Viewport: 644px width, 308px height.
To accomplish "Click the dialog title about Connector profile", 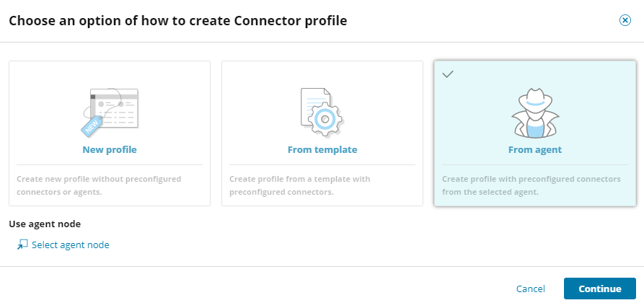I will pos(177,21).
